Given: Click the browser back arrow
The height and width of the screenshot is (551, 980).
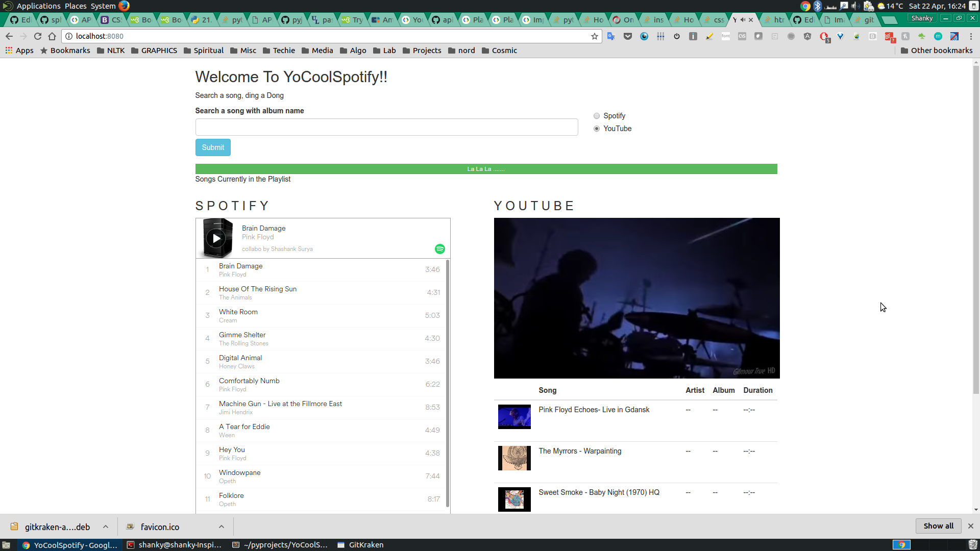Looking at the screenshot, I should tap(9, 36).
